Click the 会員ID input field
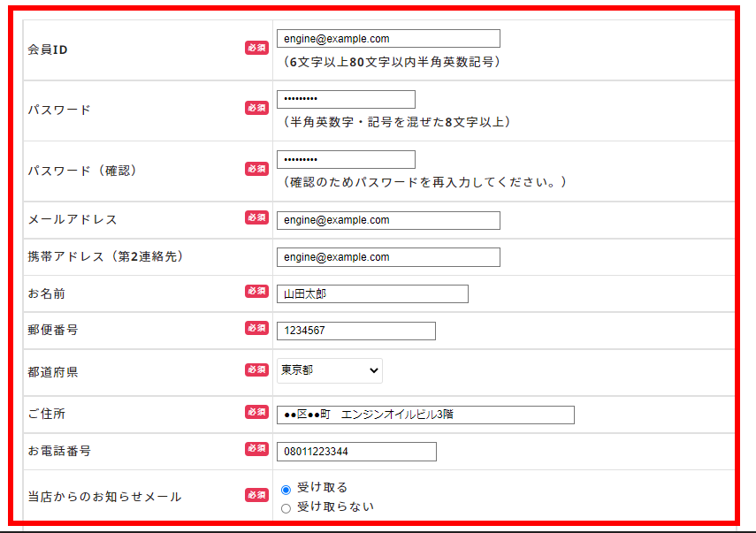 click(x=387, y=39)
